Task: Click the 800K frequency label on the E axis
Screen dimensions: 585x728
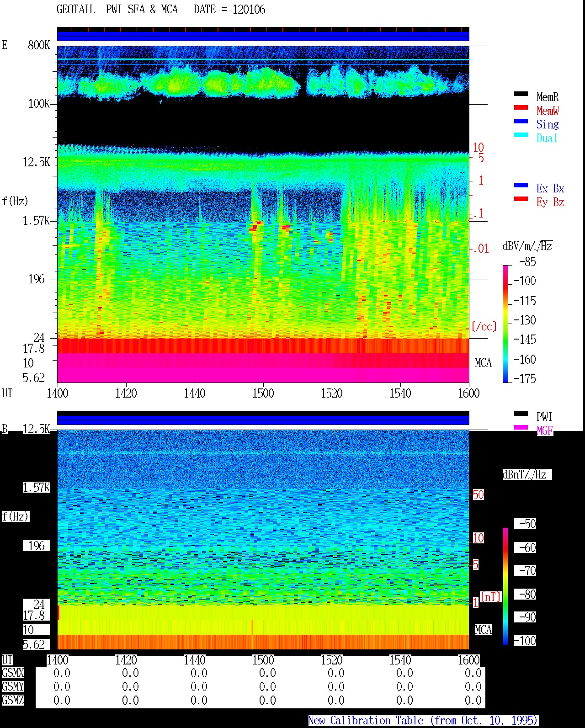Action: [38, 45]
